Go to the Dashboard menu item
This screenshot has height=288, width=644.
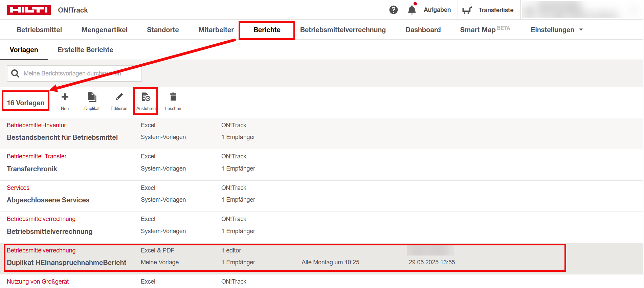[423, 30]
